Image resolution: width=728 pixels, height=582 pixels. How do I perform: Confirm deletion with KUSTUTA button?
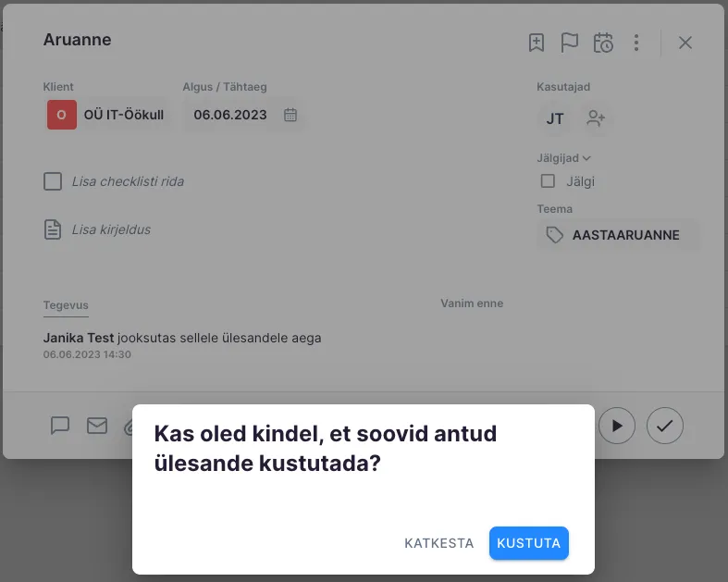[x=528, y=543]
